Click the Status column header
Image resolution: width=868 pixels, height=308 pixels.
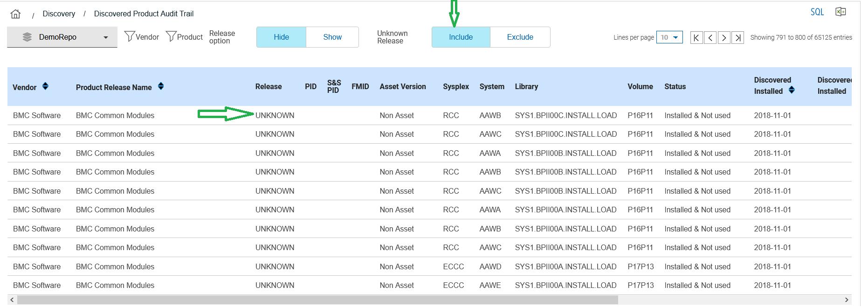675,87
